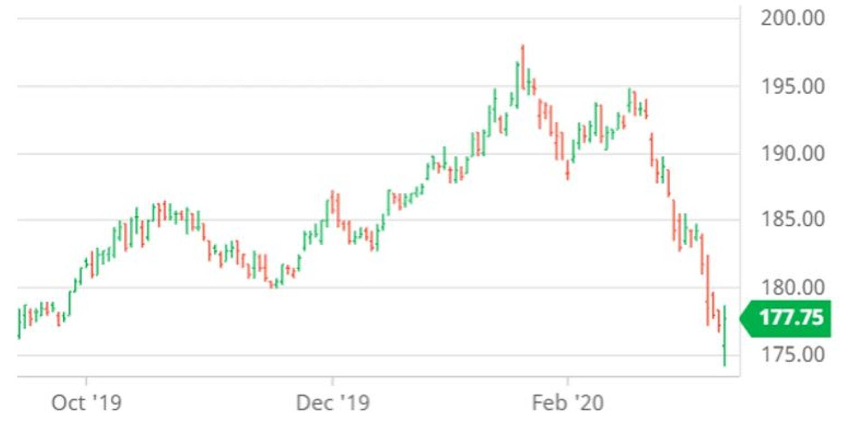Viewport: 868px width, 443px height.
Task: Click the 190.00 price axis label
Action: [x=793, y=154]
